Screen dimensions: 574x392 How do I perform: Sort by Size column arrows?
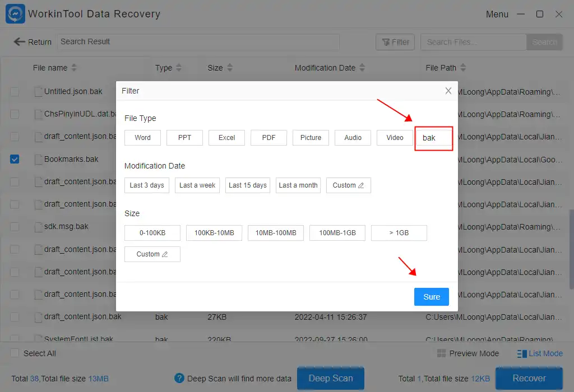point(230,68)
